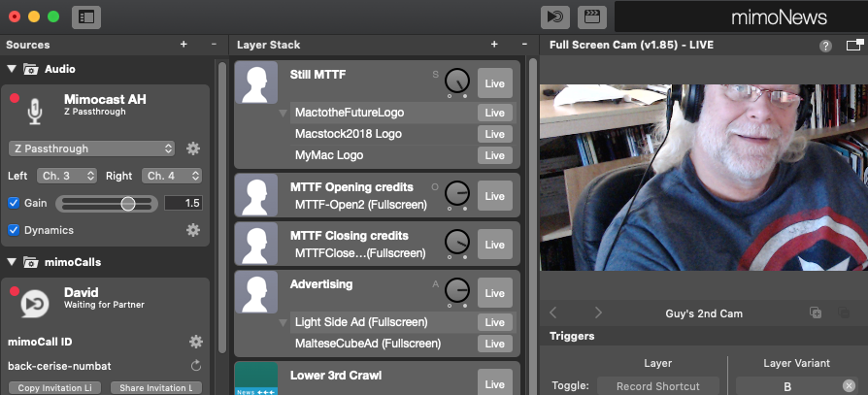This screenshot has width=868, height=395.
Task: Click the MTTF Opening credits volume knob
Action: pos(457,194)
